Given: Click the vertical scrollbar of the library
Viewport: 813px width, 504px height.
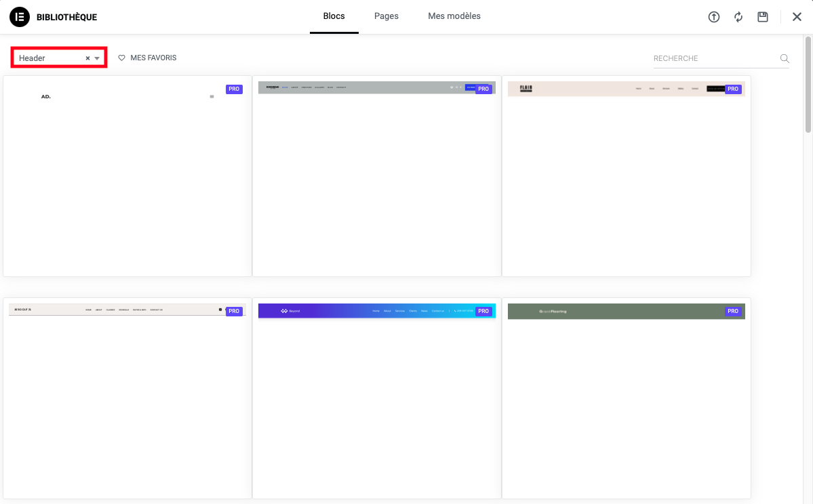Looking at the screenshot, I should [x=808, y=88].
